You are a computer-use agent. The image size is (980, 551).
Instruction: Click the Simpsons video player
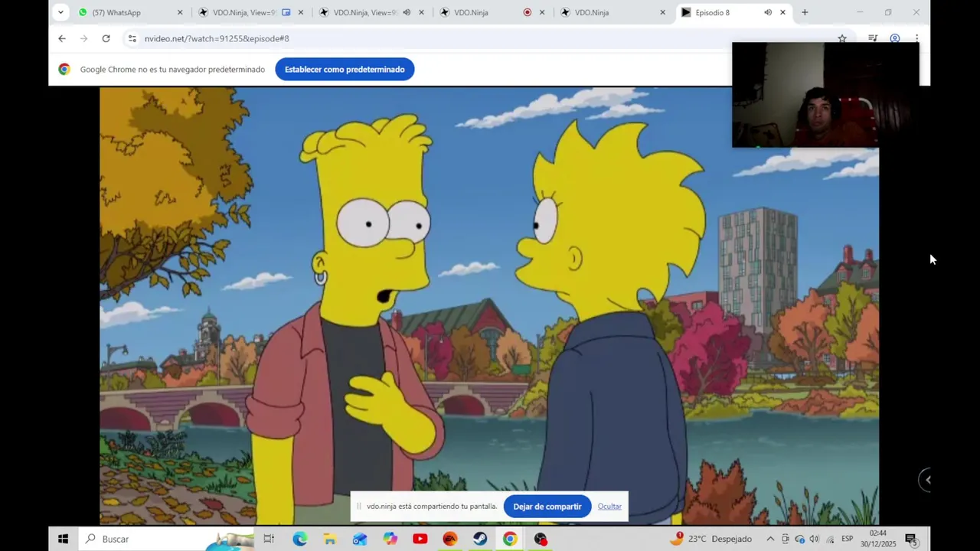point(489,305)
